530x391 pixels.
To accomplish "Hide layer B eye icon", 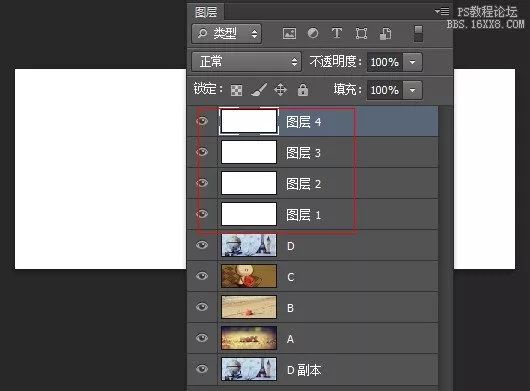I will coord(202,307).
